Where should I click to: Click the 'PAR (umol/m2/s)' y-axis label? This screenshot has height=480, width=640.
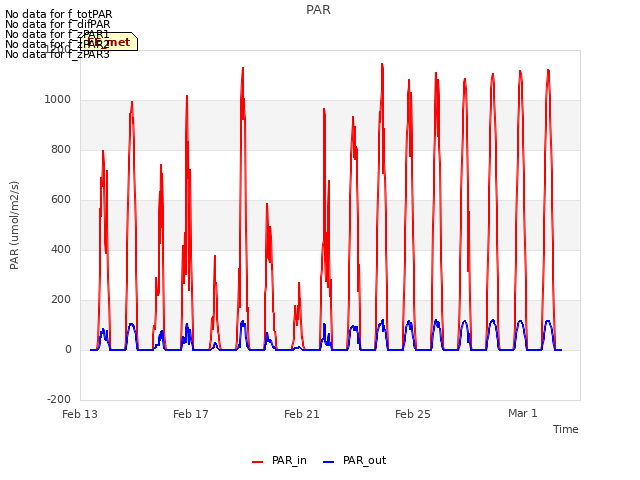(14, 225)
